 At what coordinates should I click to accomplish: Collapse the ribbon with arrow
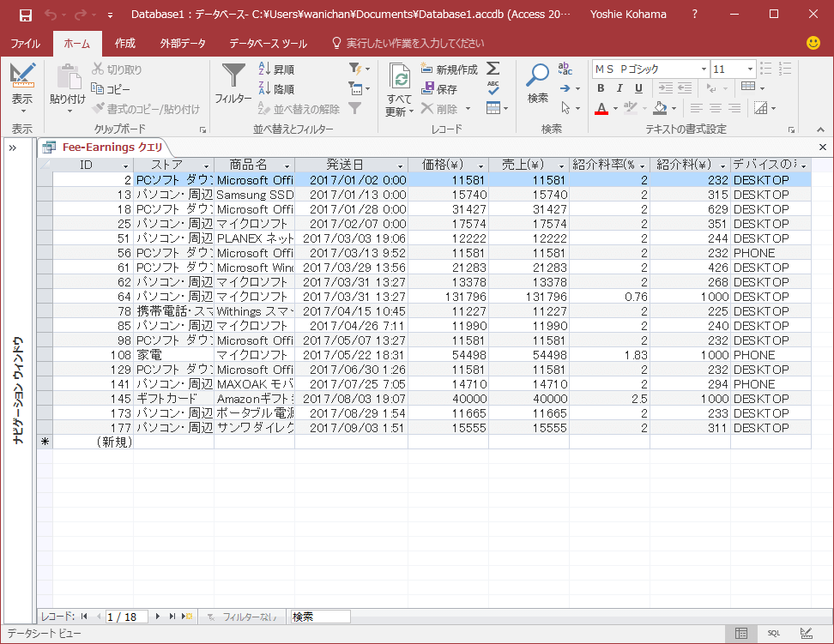coord(820,129)
